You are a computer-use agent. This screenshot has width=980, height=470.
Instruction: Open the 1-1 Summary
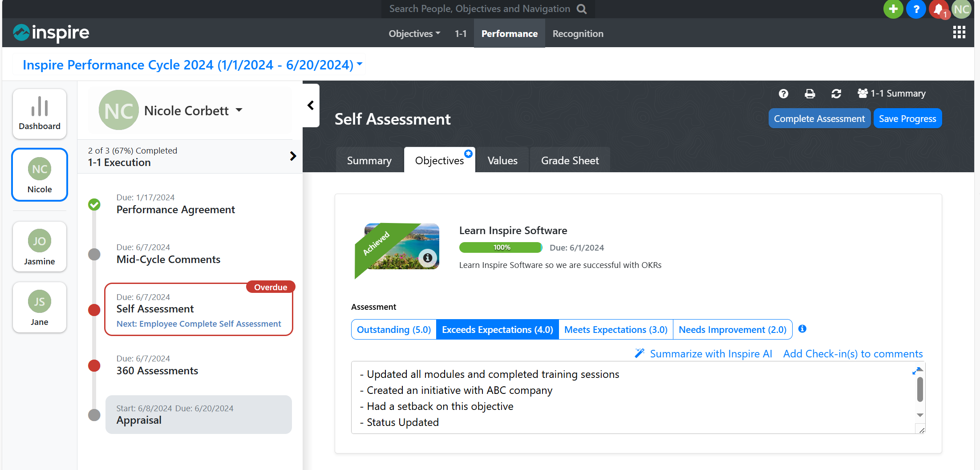[x=891, y=93]
